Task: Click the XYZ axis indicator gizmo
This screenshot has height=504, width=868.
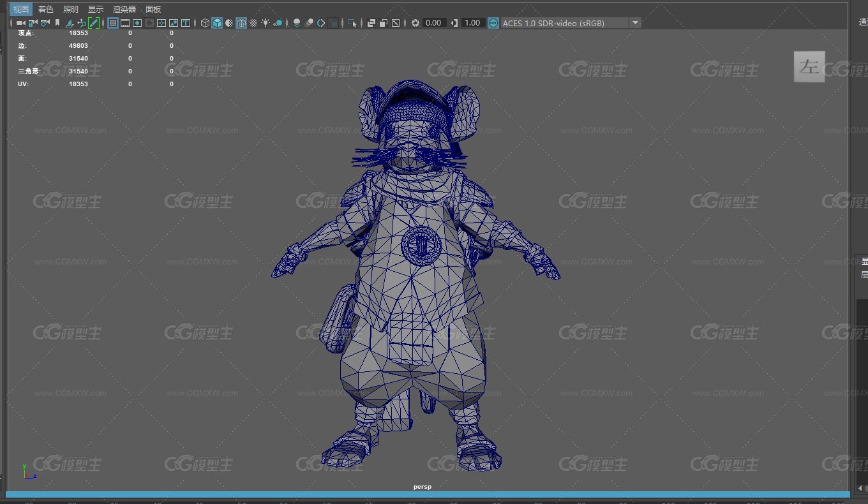Action: [x=28, y=471]
